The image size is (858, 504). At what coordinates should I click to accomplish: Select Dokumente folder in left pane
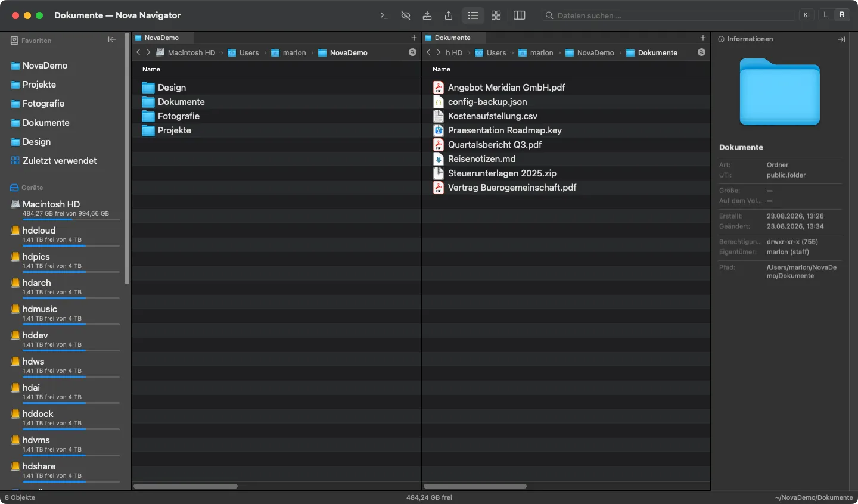[x=276, y=102]
